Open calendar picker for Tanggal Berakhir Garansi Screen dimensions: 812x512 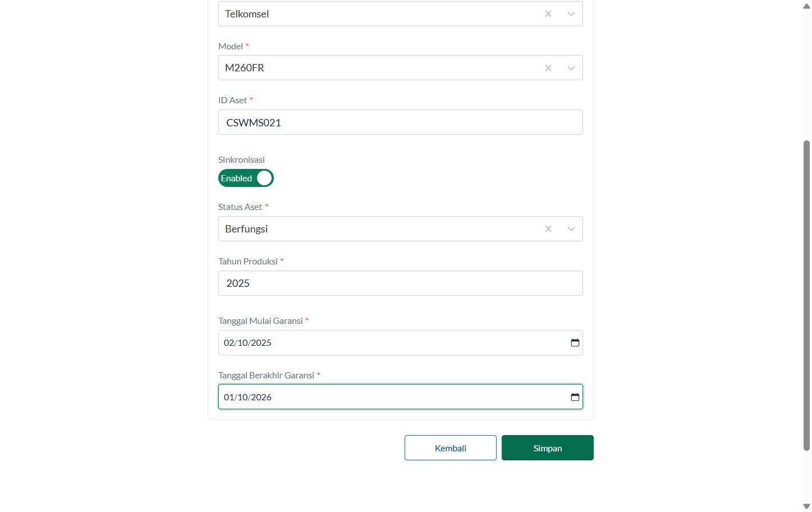point(575,397)
